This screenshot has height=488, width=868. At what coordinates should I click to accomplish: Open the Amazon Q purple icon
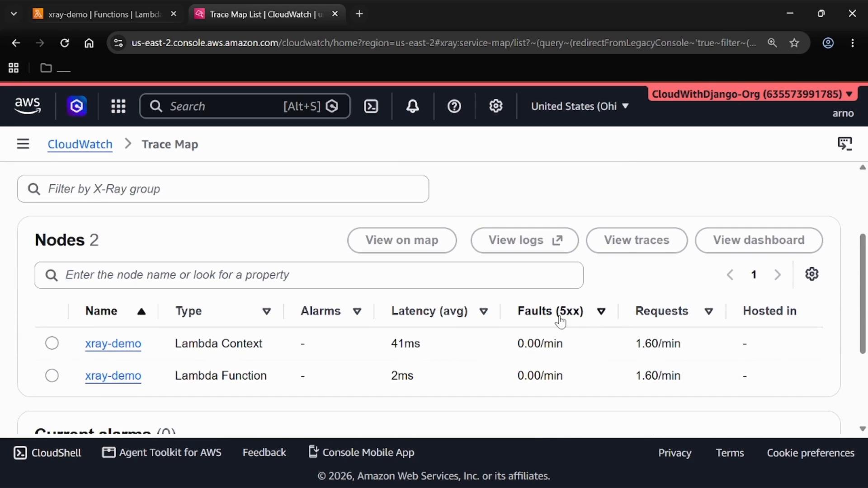pos(77,106)
